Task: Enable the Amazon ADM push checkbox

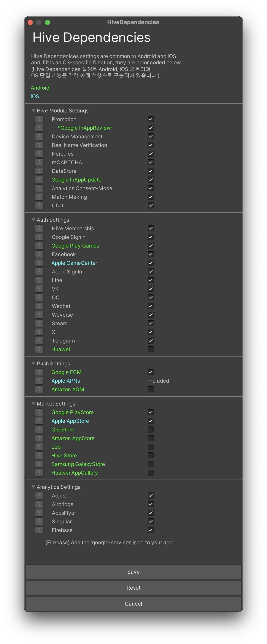Action: tap(151, 389)
